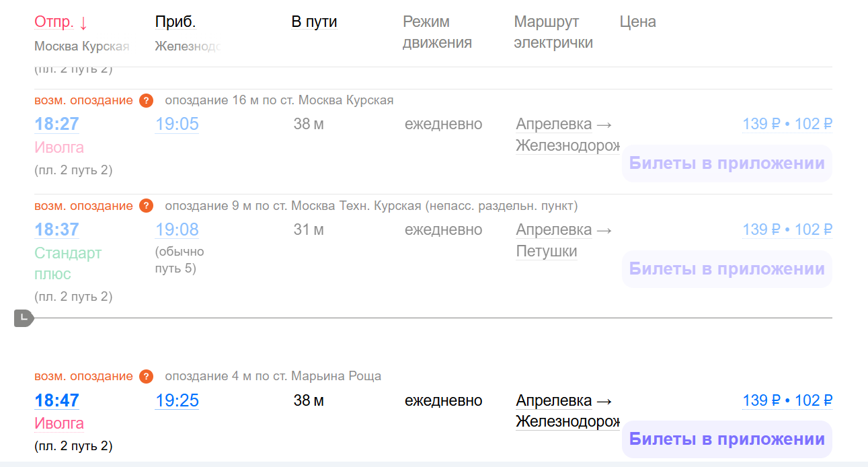Click the question mark icon above 18:47
Image resolution: width=868 pixels, height=467 pixels.
pyautogui.click(x=146, y=377)
